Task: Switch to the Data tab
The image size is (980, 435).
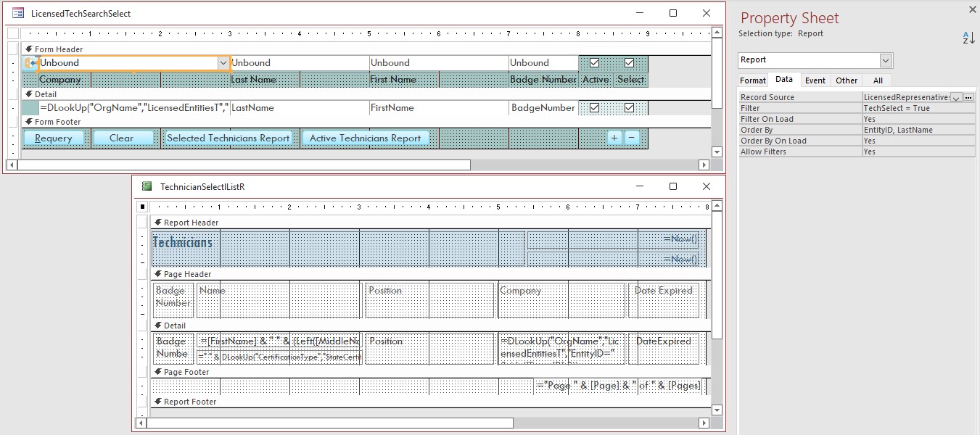Action: [783, 80]
